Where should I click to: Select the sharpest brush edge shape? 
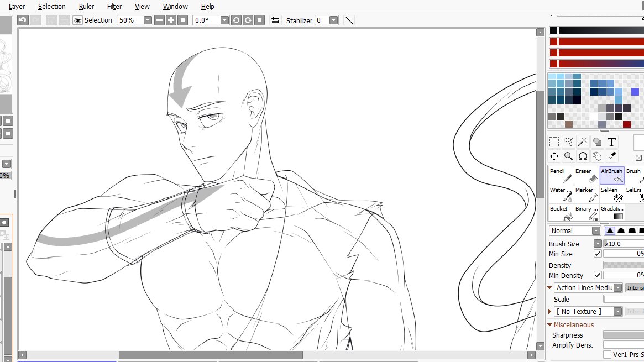[610, 230]
